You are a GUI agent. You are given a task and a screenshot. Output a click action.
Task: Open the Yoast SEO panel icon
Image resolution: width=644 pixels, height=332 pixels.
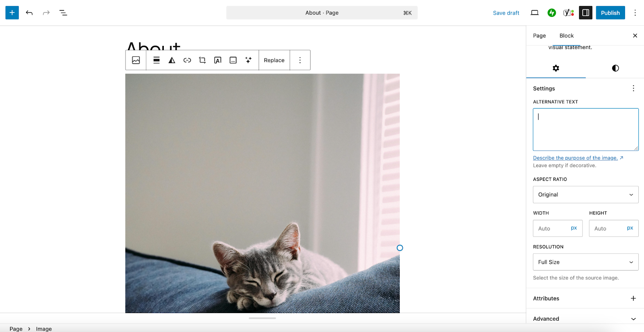[569, 13]
